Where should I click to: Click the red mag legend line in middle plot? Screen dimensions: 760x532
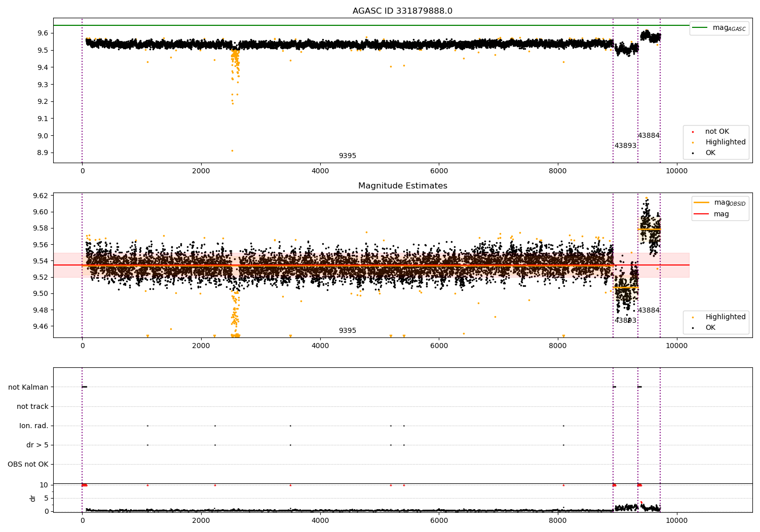(701, 214)
